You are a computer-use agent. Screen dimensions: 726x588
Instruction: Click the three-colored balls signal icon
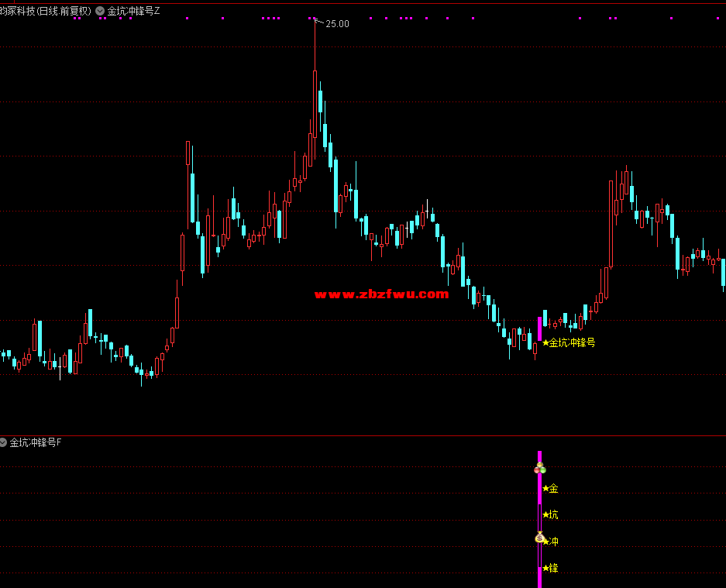coord(540,468)
